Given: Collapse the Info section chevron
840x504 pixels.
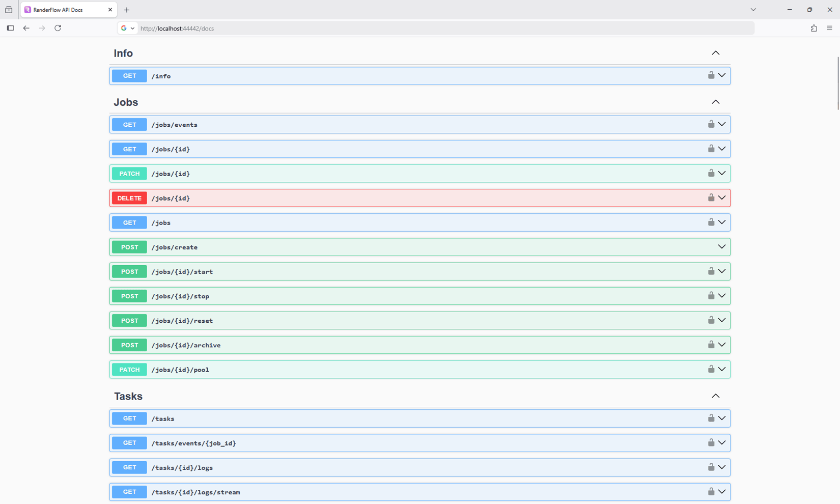Looking at the screenshot, I should tap(715, 53).
